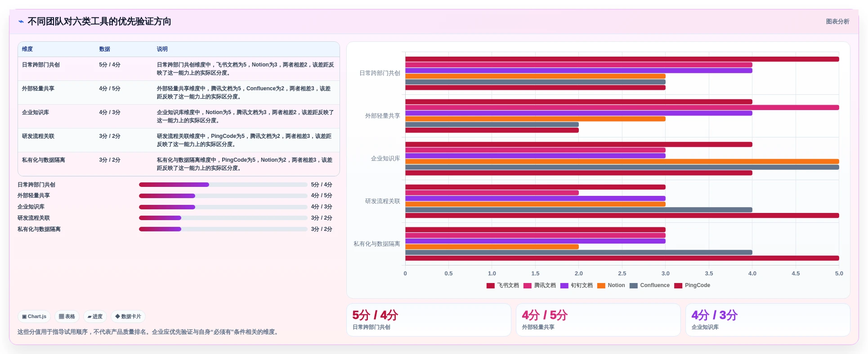Click the gray Confluence bar in 研发流程关联 group

(579, 210)
